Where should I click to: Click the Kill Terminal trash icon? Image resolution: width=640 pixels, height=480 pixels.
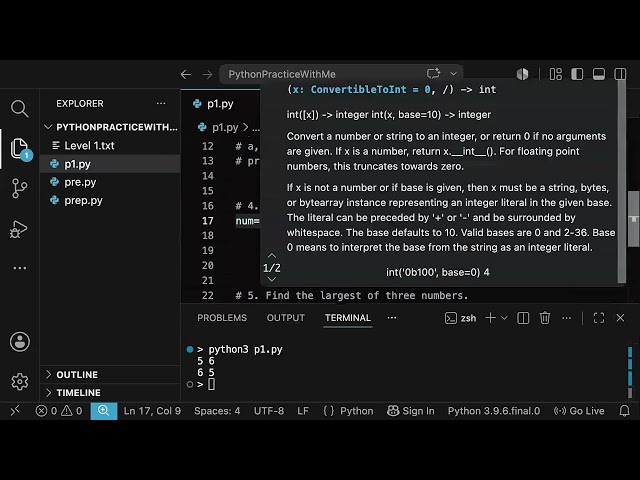click(544, 318)
